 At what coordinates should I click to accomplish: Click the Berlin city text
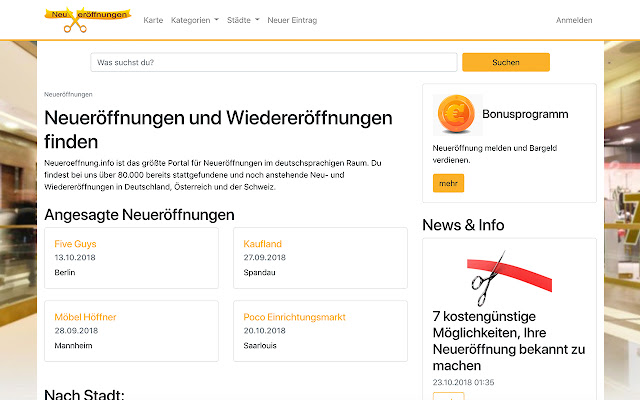click(x=64, y=272)
